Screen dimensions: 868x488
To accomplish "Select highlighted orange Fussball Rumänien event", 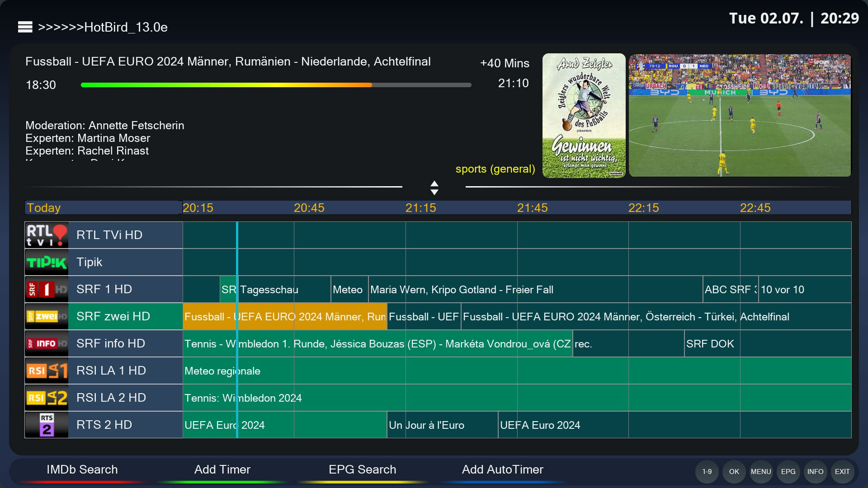I will tap(285, 317).
